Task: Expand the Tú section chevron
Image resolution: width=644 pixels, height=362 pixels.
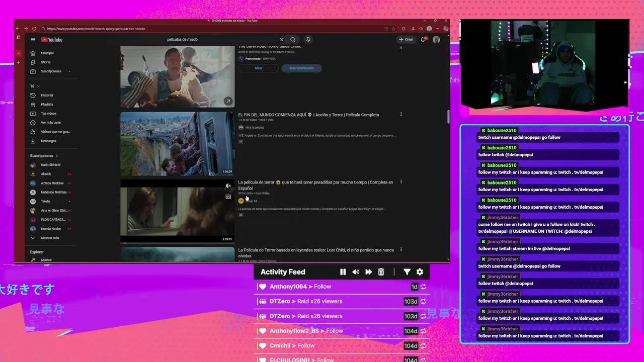Action: pyautogui.click(x=38, y=86)
